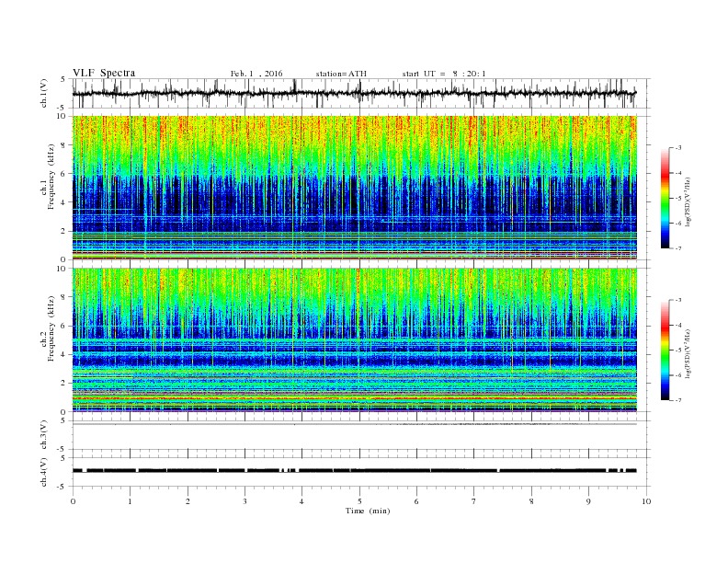Click the "8" kHz tick of ch.1 frequency axis
The height and width of the screenshot is (563, 728).
pos(64,145)
